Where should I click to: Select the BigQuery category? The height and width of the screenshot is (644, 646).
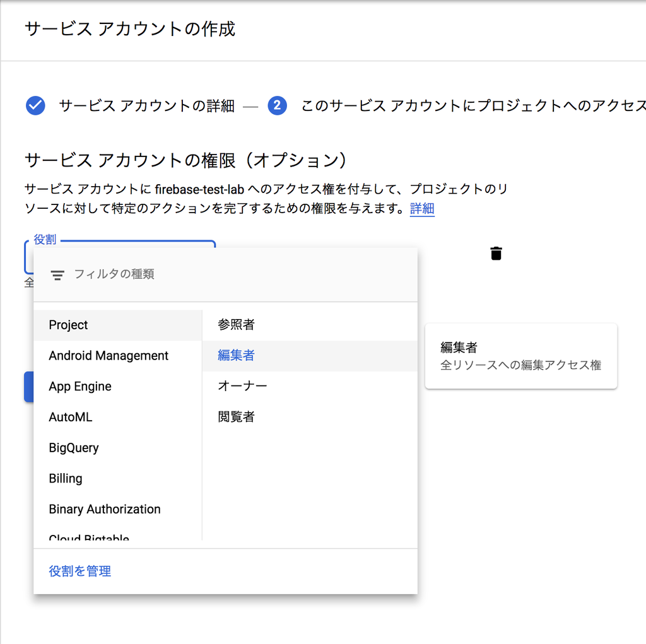click(118, 448)
